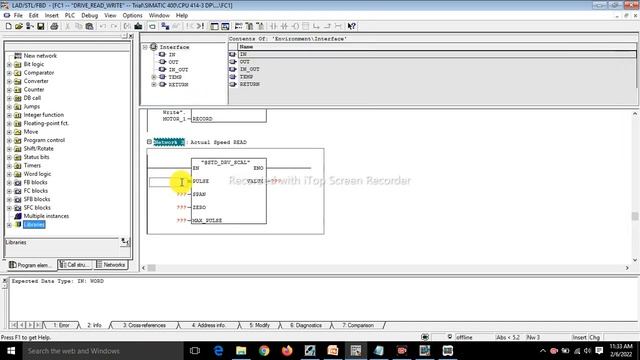
Task: Switch to the Networks tab
Action: point(111,265)
